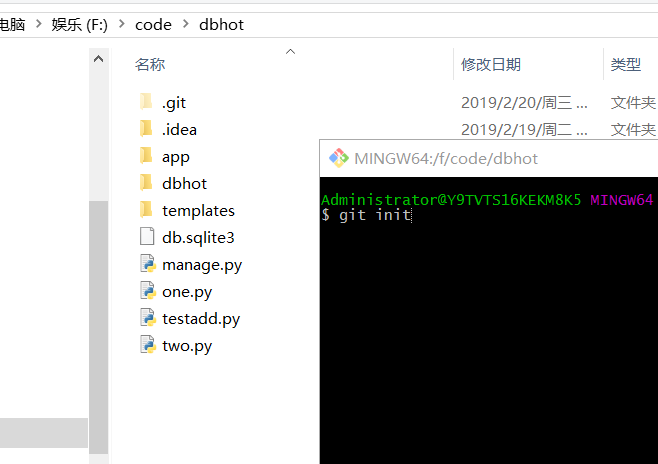Click dbhot in the breadcrumb path
This screenshot has width=658, height=464.
[x=222, y=25]
